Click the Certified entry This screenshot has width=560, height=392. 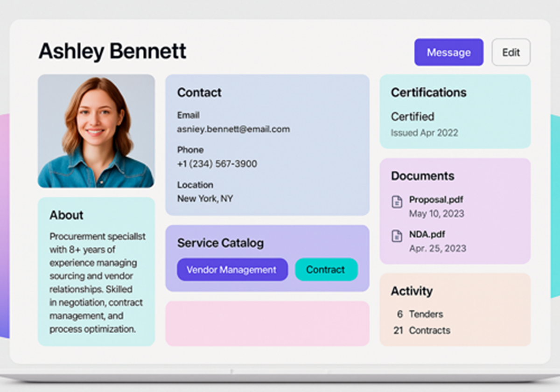413,116
